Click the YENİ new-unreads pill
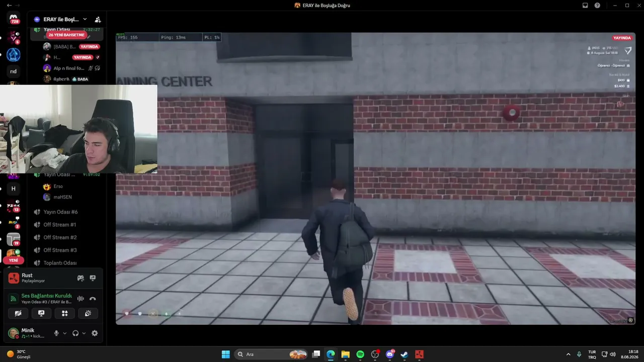 coord(14,260)
